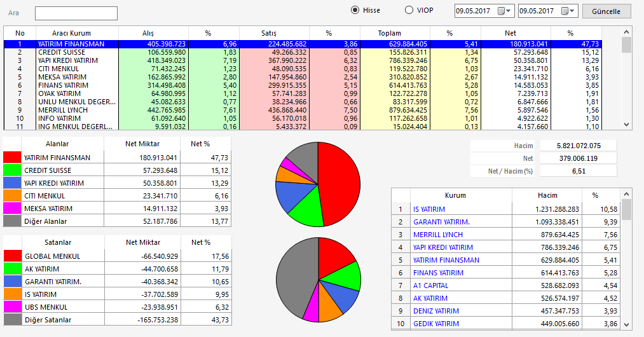Click the magenta swatch beside UBS MENKUL
The height and width of the screenshot is (337, 644).
click(x=12, y=307)
